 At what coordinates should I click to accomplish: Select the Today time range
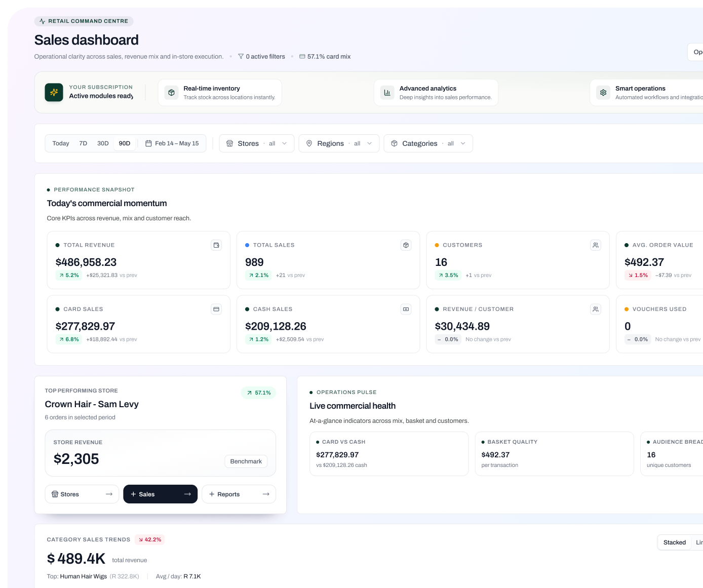(61, 144)
